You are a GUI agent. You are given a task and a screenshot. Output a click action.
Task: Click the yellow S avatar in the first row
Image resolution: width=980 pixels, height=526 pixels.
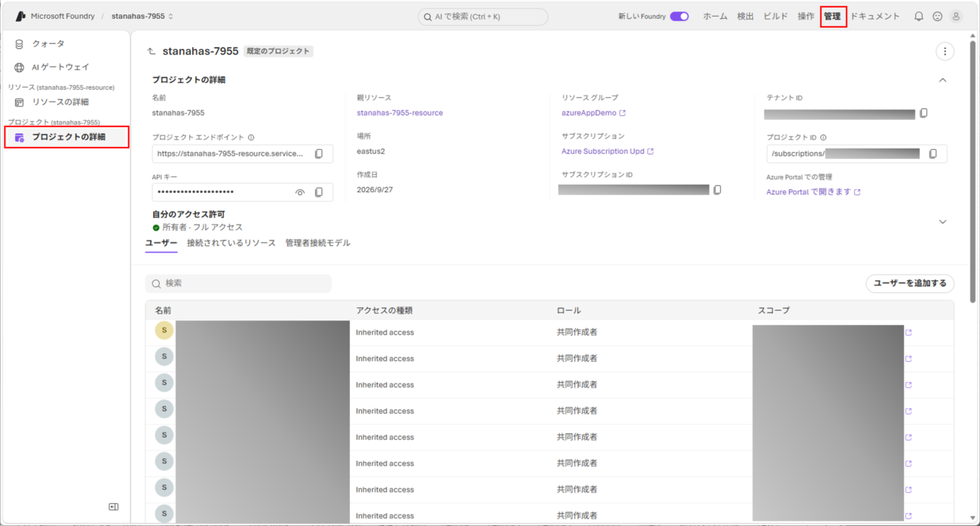pos(164,331)
